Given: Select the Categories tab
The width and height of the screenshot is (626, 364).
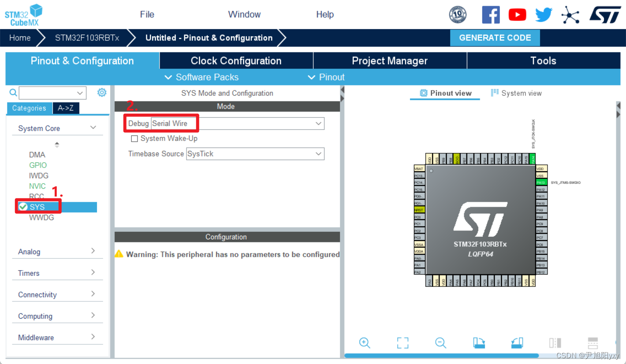Looking at the screenshot, I should click(29, 108).
